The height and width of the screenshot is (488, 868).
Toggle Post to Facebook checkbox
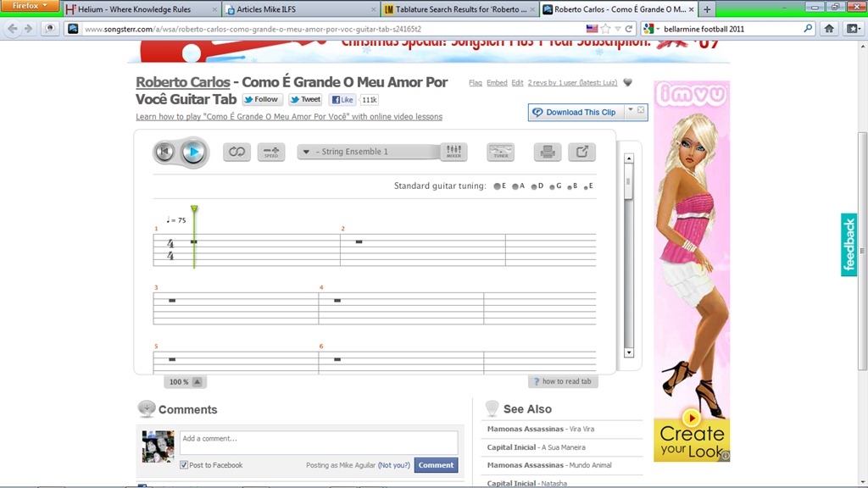click(184, 465)
